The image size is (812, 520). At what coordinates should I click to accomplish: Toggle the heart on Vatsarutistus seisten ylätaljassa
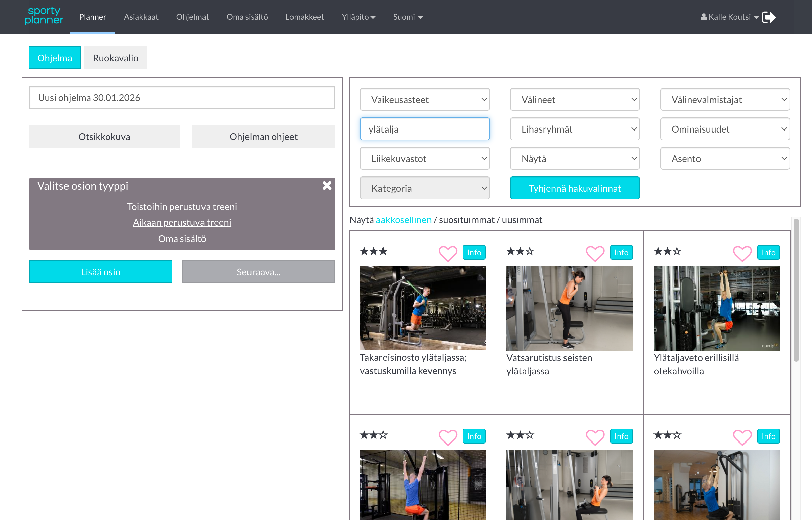(x=595, y=253)
